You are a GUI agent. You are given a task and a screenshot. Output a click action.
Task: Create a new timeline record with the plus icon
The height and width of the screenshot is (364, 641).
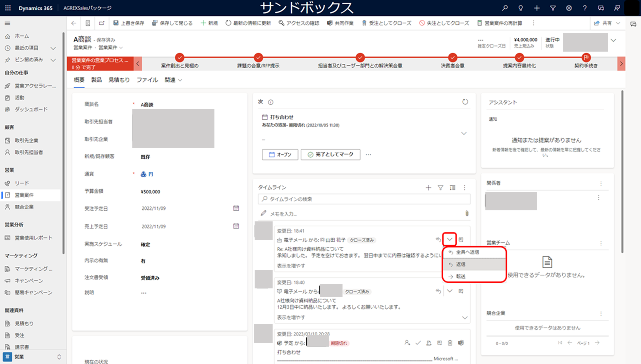coord(429,188)
